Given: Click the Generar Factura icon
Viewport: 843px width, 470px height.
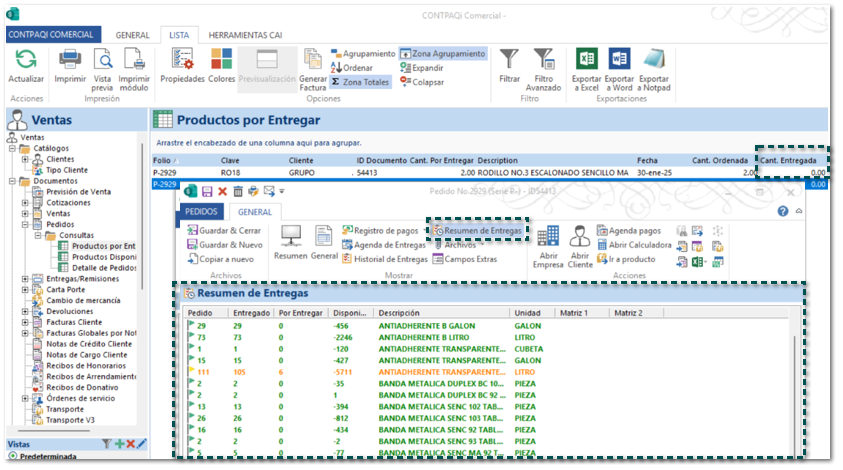Looking at the screenshot, I should [x=313, y=60].
